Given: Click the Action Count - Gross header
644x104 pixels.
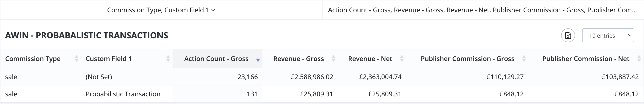Looking at the screenshot, I should pyautogui.click(x=216, y=59).
